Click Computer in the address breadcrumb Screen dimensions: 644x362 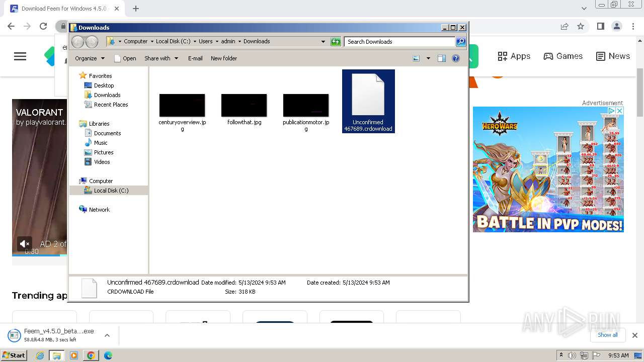[x=135, y=41]
